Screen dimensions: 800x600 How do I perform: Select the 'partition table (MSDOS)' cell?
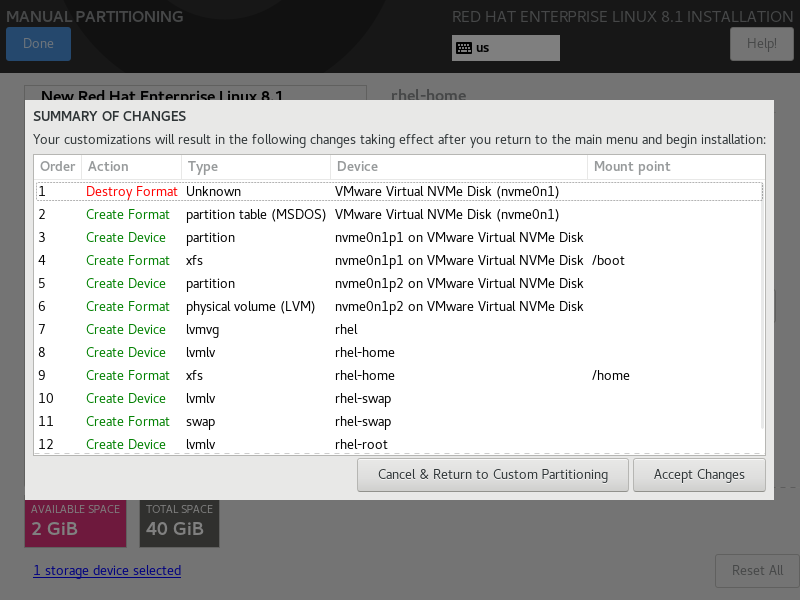click(x=256, y=214)
